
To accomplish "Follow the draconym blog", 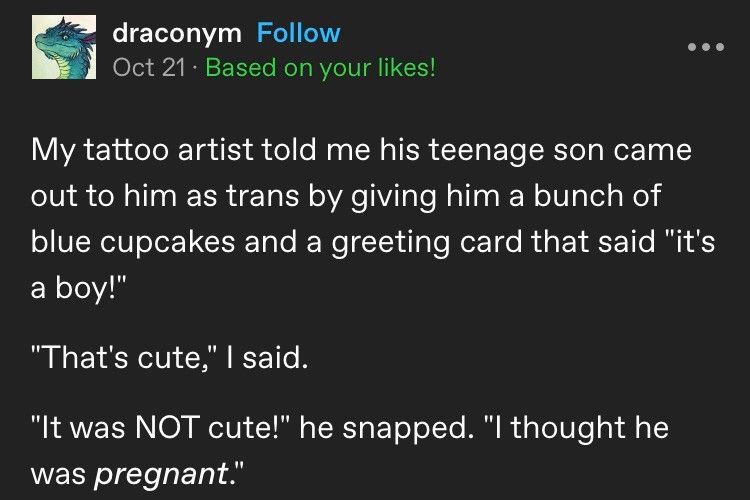I will pyautogui.click(x=298, y=33).
